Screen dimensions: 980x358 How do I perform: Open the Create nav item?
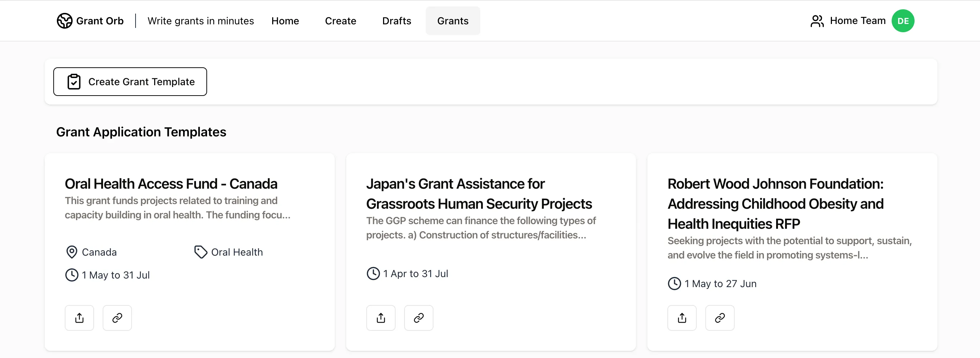click(340, 21)
